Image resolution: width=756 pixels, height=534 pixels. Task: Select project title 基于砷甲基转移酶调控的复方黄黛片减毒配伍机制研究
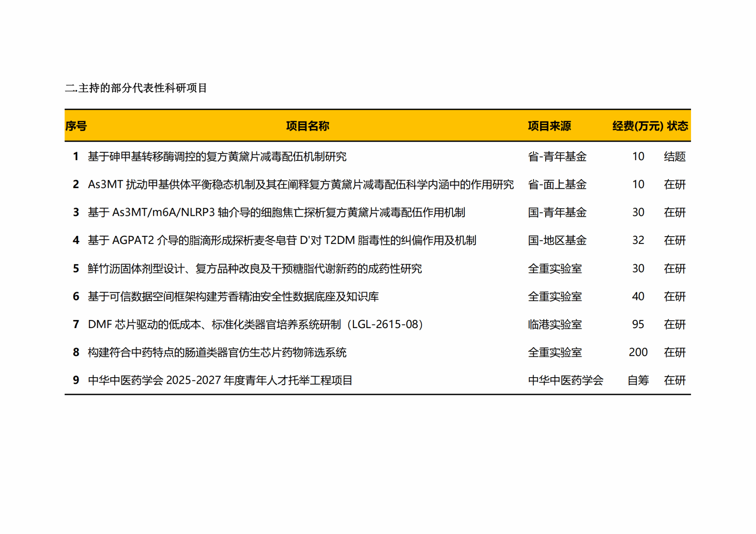click(217, 156)
